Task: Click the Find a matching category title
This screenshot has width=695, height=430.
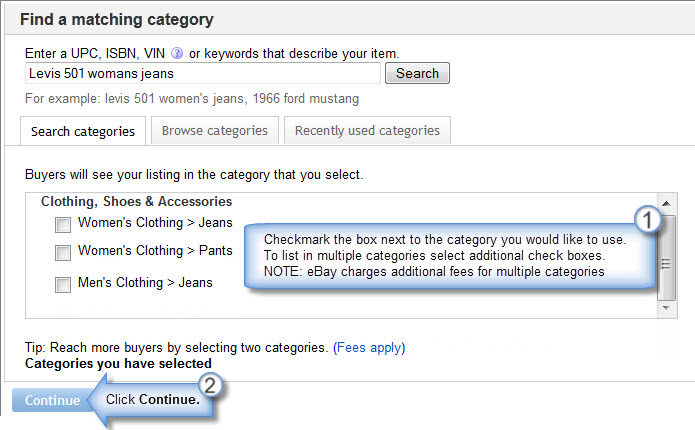Action: click(117, 20)
